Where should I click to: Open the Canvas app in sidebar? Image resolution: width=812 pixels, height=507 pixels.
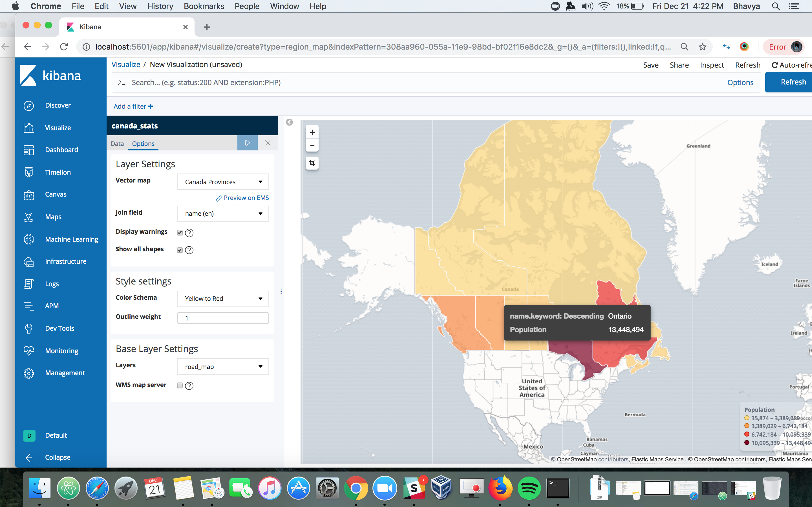tap(56, 194)
